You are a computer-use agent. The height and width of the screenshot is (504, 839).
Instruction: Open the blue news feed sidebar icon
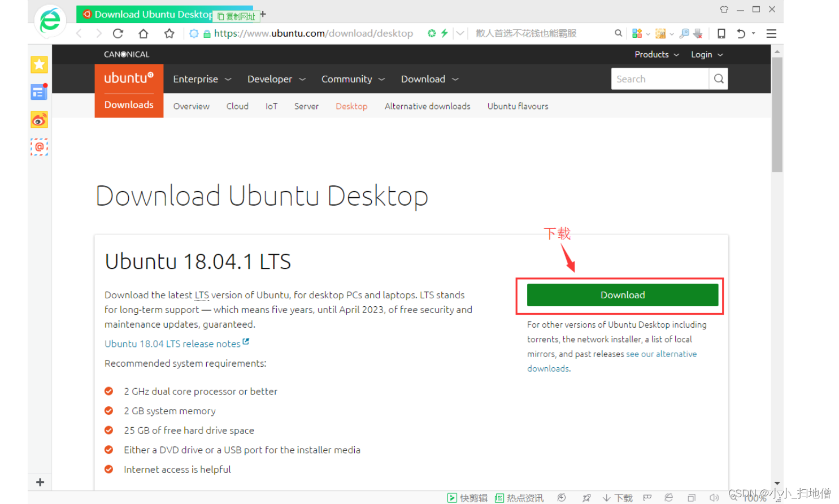click(x=39, y=92)
